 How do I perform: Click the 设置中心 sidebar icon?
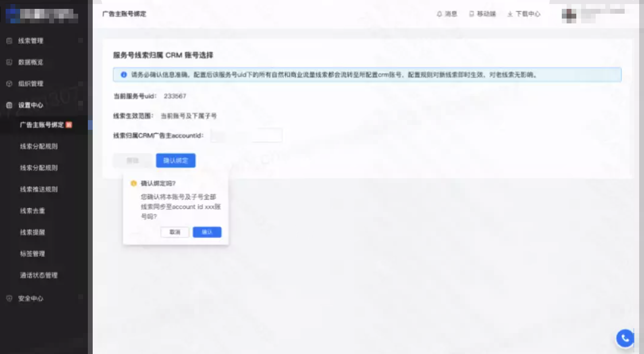click(x=9, y=105)
